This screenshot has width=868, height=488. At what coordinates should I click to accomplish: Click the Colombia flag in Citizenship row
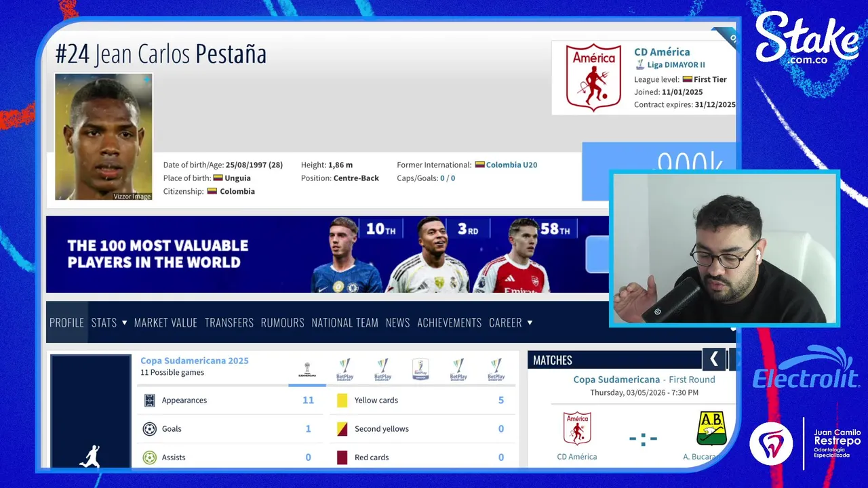coord(212,191)
